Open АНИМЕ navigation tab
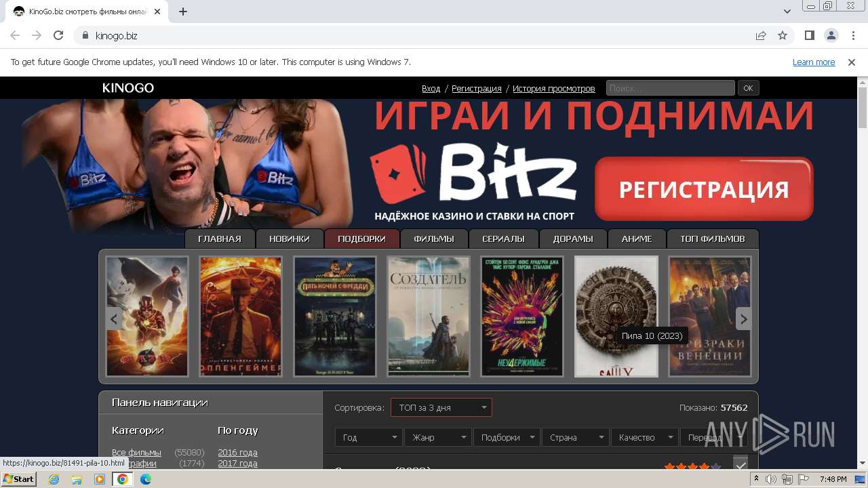868x488 pixels. [637, 239]
